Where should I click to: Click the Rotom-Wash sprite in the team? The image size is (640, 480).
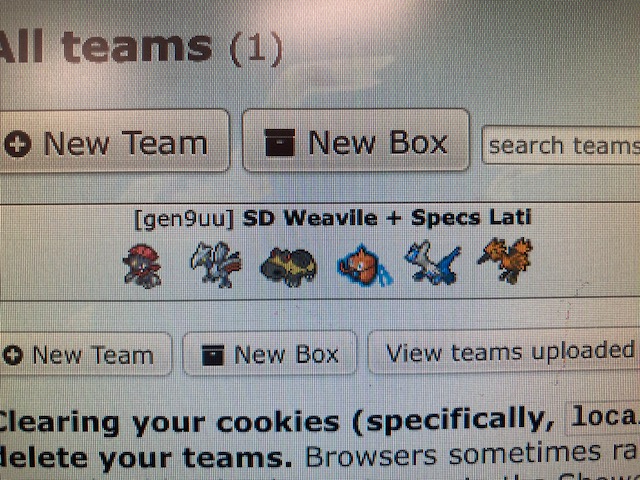pos(364,266)
